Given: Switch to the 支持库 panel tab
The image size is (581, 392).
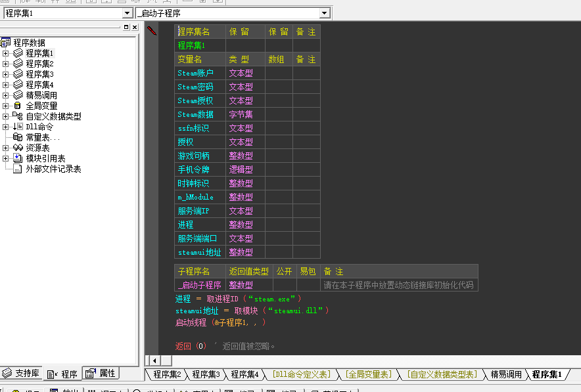Looking at the screenshot, I should pos(21,374).
